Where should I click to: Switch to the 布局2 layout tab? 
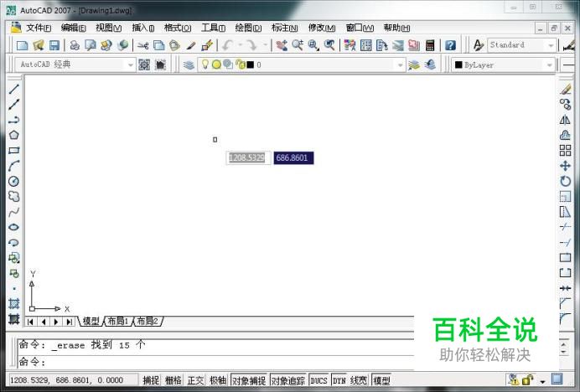[148, 322]
